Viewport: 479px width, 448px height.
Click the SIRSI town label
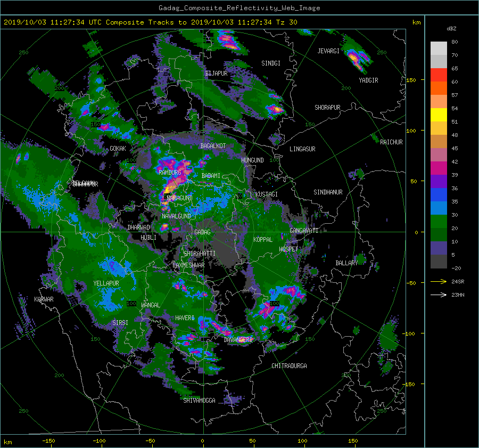point(120,323)
